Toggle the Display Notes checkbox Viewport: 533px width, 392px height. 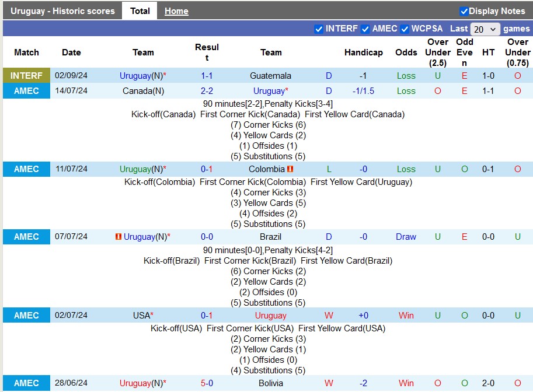(x=464, y=11)
